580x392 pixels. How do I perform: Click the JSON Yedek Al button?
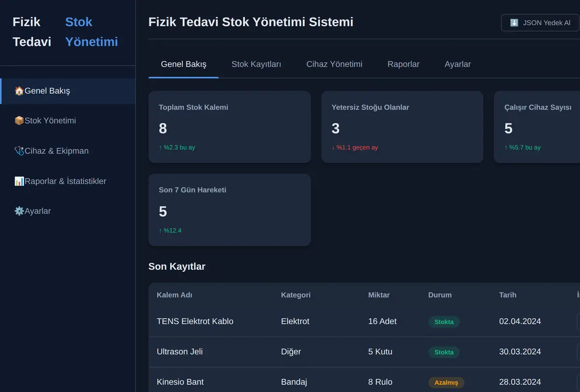click(x=540, y=23)
